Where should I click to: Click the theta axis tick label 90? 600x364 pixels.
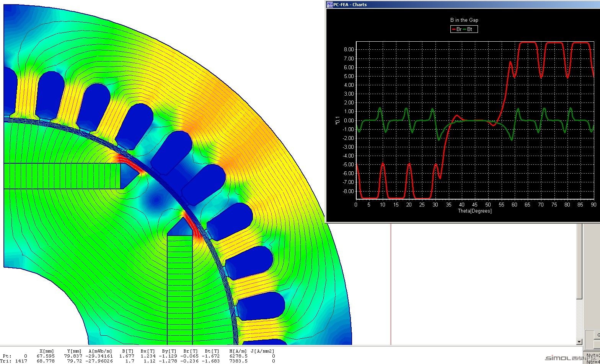[593, 205]
